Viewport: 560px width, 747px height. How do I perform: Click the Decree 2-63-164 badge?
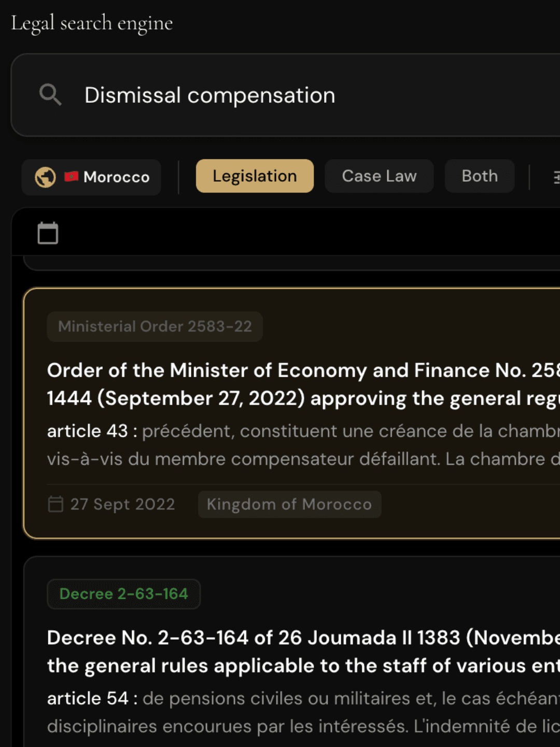click(x=123, y=594)
